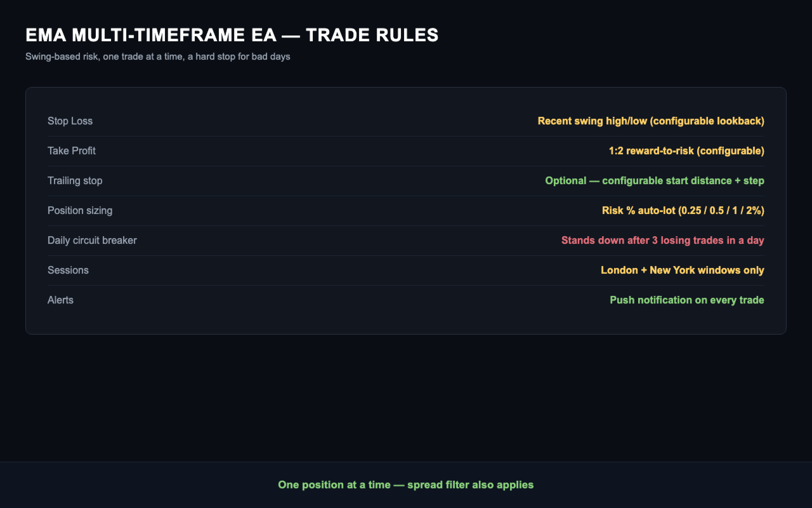
Task: Click the Daily circuit breaker label
Action: click(92, 241)
